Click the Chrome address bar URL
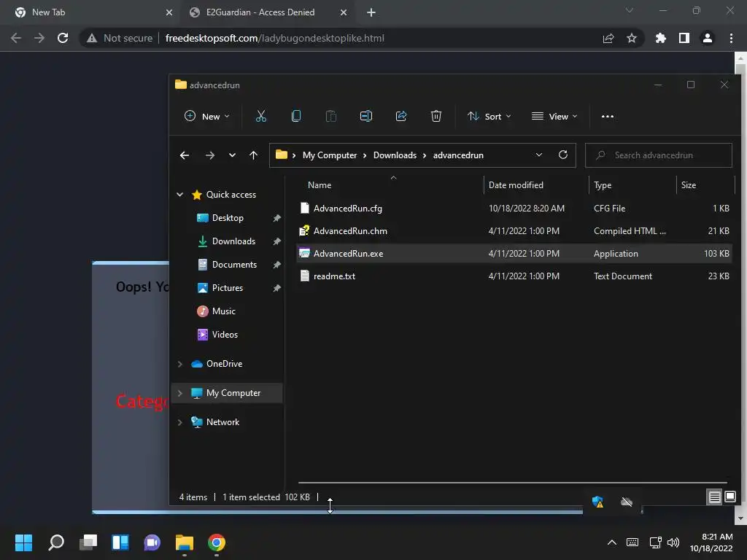 click(x=274, y=38)
